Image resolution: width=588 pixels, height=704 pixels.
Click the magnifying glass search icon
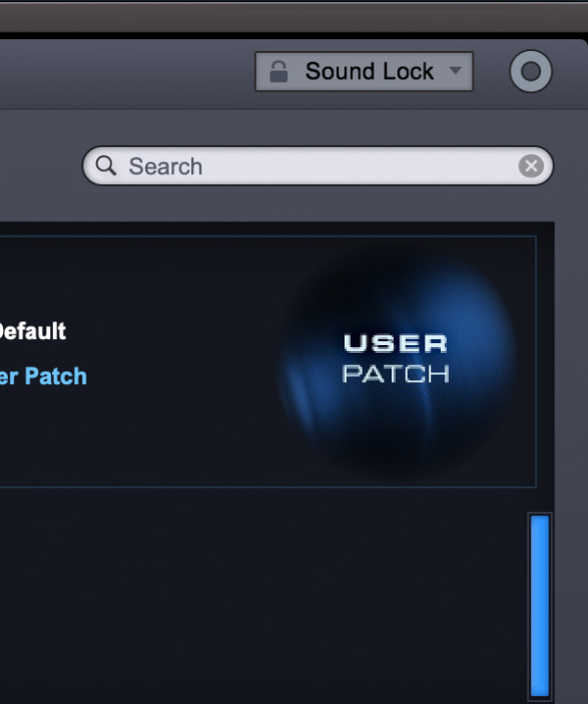click(106, 166)
